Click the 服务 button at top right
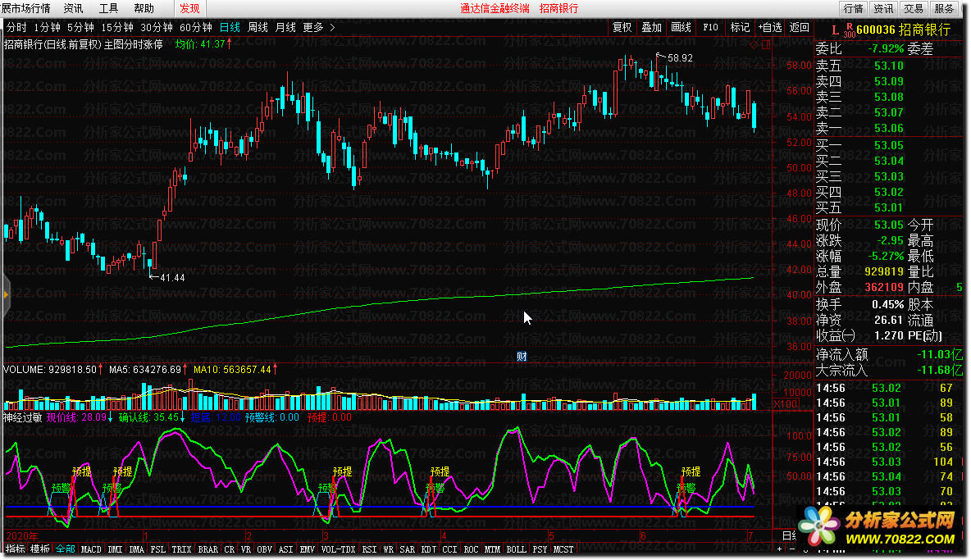This screenshot has height=560, width=971. click(x=944, y=9)
